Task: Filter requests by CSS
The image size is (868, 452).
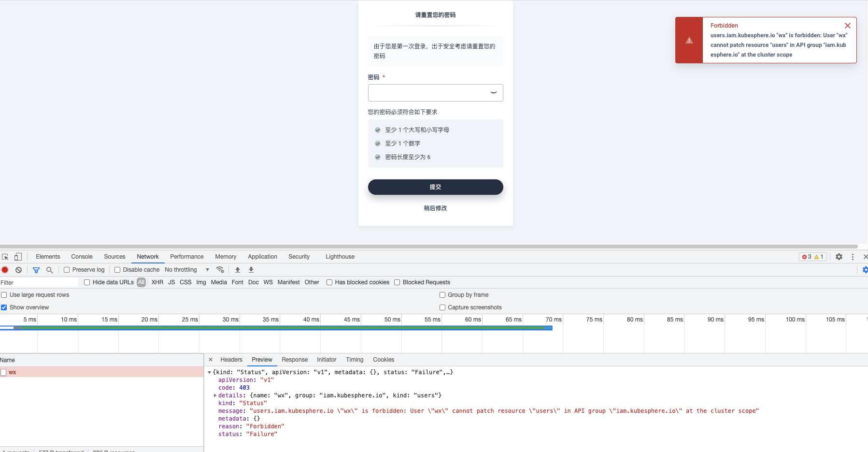Action: 185,282
